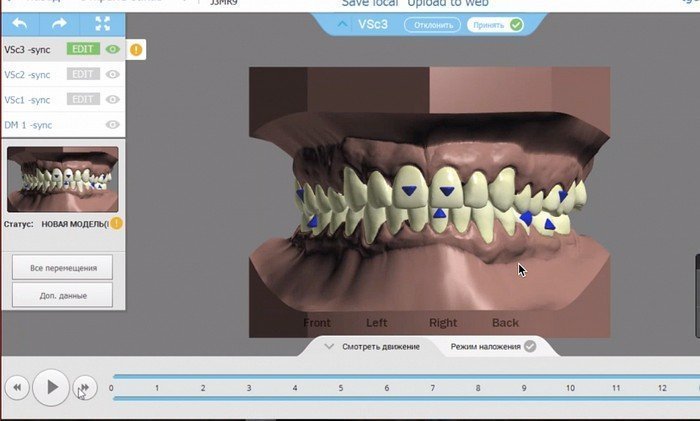Toggle visibility eye for VSc3 -sync

pyautogui.click(x=112, y=49)
